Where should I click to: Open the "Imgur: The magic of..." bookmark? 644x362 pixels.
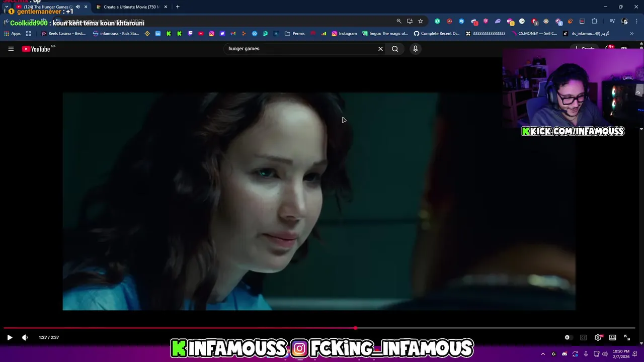pos(385,34)
